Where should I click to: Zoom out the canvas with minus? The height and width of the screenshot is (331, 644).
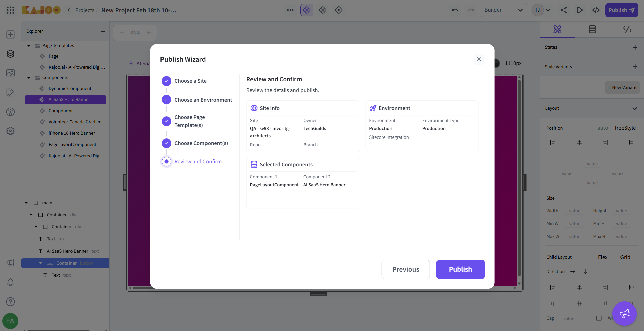point(122,33)
